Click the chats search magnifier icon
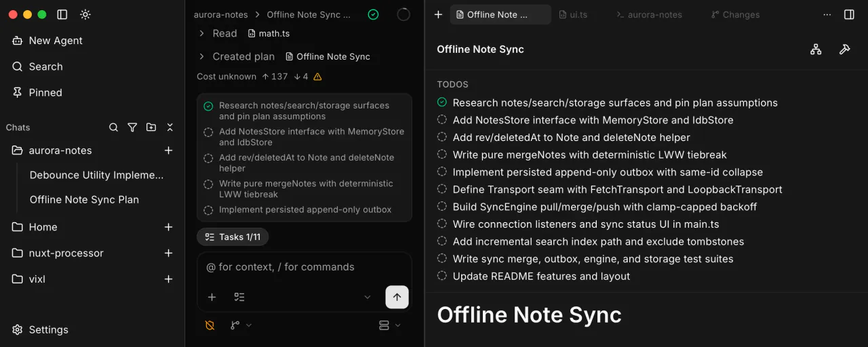Image resolution: width=868 pixels, height=347 pixels. tap(114, 127)
